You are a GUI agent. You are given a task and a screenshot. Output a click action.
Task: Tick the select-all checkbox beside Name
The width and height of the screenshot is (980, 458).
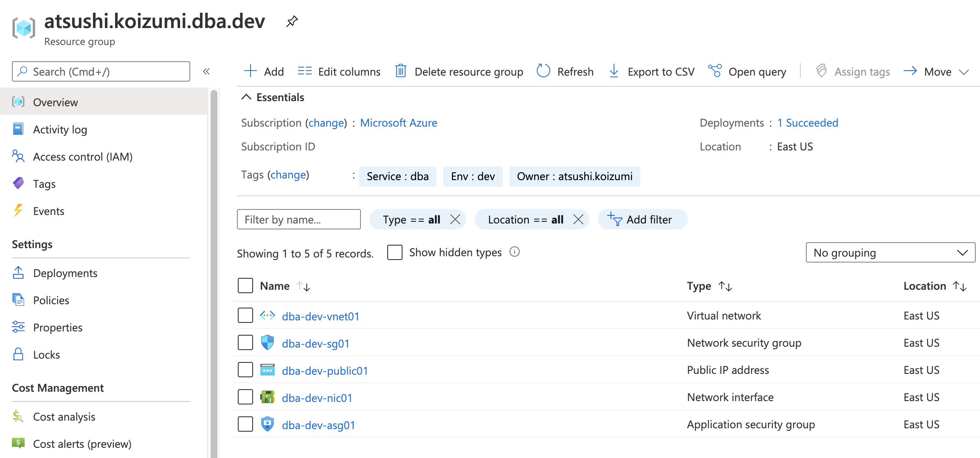pyautogui.click(x=245, y=286)
